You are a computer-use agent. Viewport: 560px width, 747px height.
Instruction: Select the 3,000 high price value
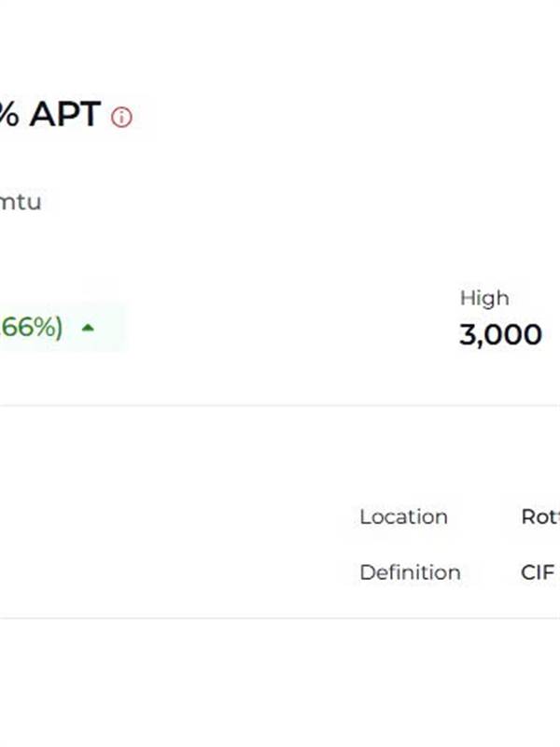point(500,335)
